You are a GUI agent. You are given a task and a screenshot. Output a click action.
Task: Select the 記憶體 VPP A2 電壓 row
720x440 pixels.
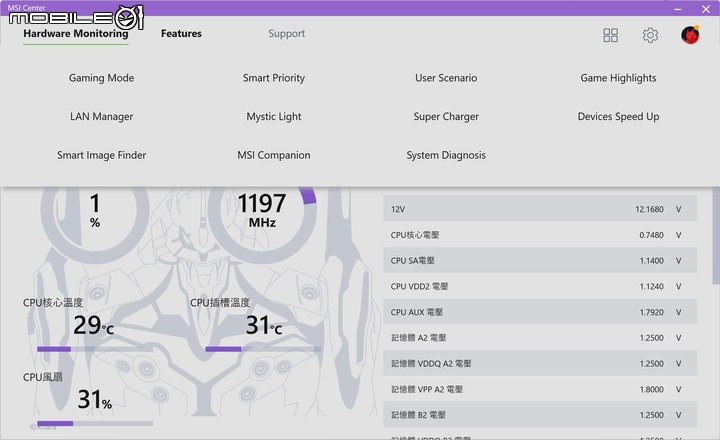coord(540,389)
